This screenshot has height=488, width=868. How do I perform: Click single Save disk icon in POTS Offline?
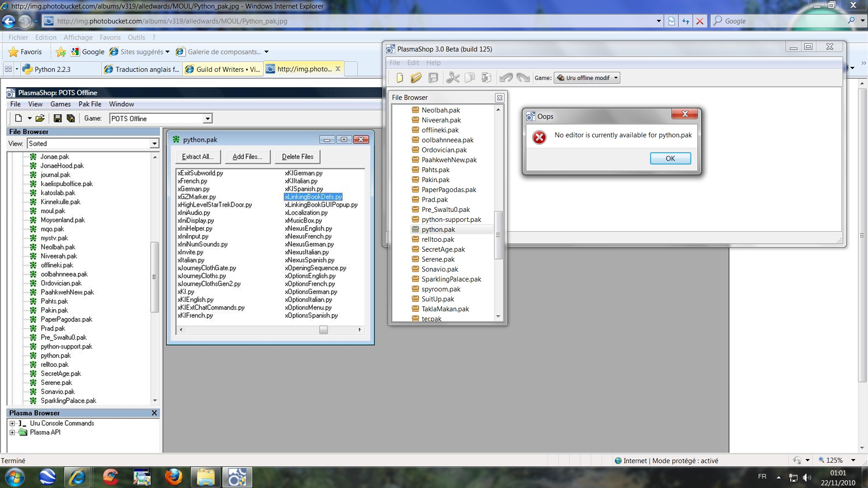click(x=57, y=118)
